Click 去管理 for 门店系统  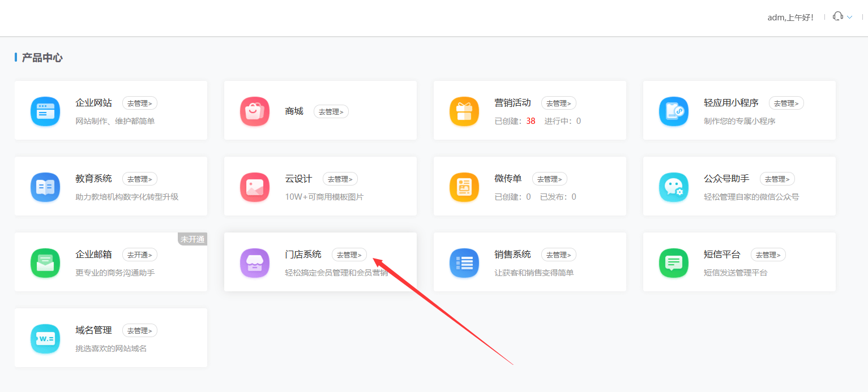[x=349, y=255]
